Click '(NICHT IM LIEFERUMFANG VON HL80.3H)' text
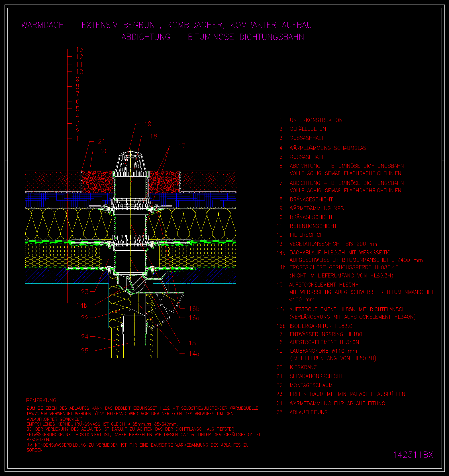Image resolution: width=449 pixels, height=476 pixels. tap(341, 276)
